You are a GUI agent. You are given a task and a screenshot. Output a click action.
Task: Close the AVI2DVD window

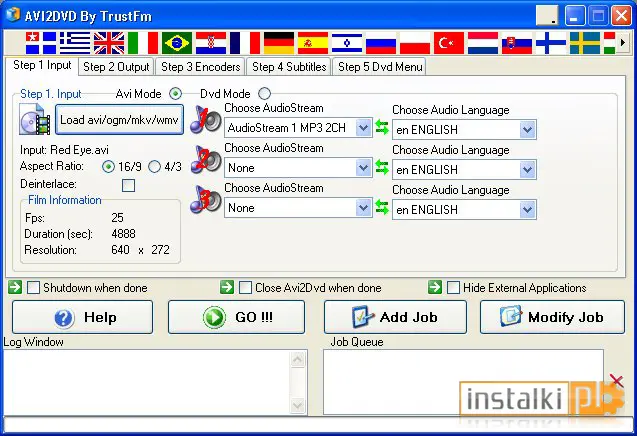coord(622,16)
